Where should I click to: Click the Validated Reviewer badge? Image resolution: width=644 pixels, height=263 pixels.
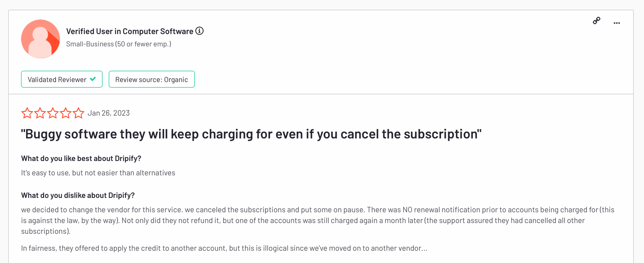click(x=62, y=79)
